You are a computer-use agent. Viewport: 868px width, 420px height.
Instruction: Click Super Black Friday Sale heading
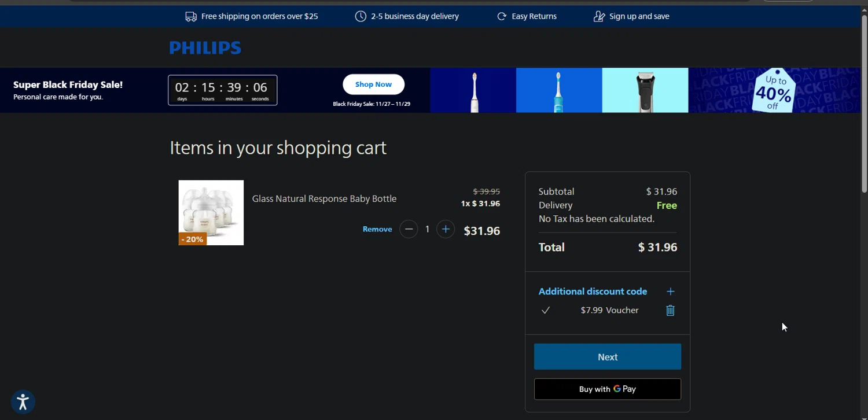pyautogui.click(x=68, y=84)
